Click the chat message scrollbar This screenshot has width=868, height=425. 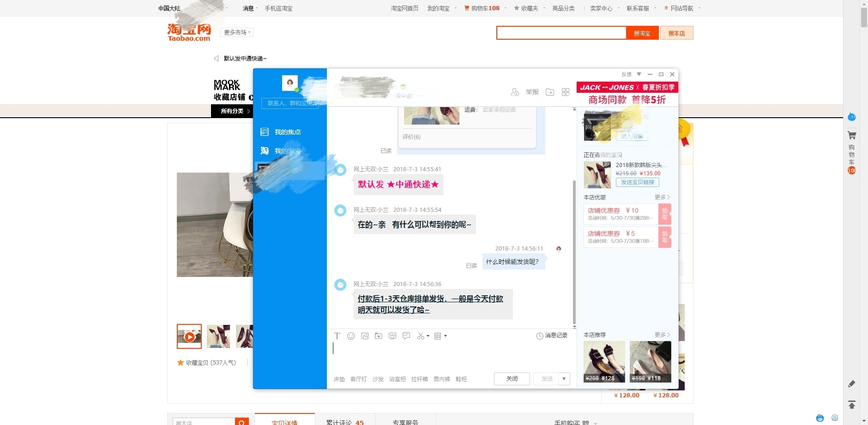[574, 251]
